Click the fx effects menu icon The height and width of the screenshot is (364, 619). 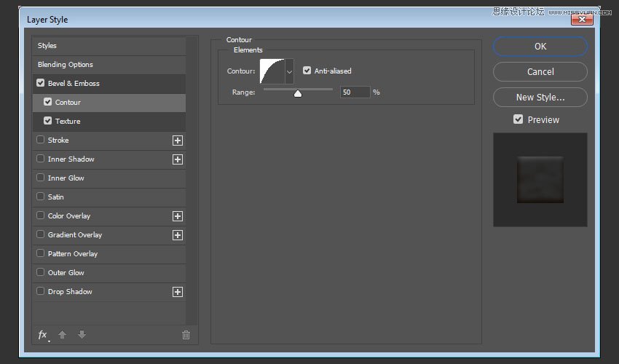click(x=42, y=335)
